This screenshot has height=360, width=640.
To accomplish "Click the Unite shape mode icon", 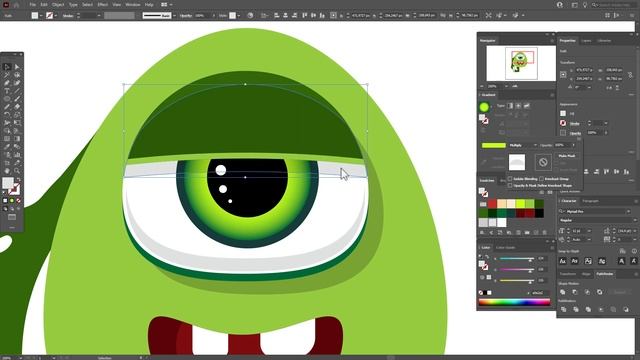I will click(x=563, y=292).
